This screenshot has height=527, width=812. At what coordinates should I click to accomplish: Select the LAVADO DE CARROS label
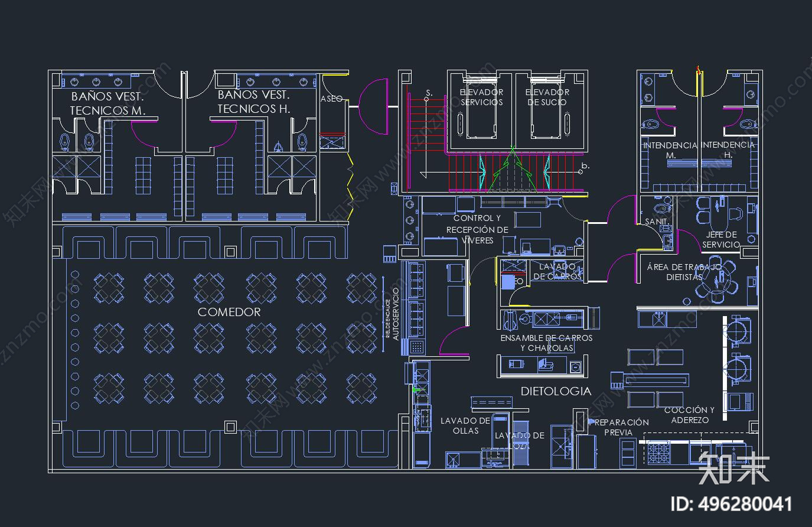pos(557,272)
